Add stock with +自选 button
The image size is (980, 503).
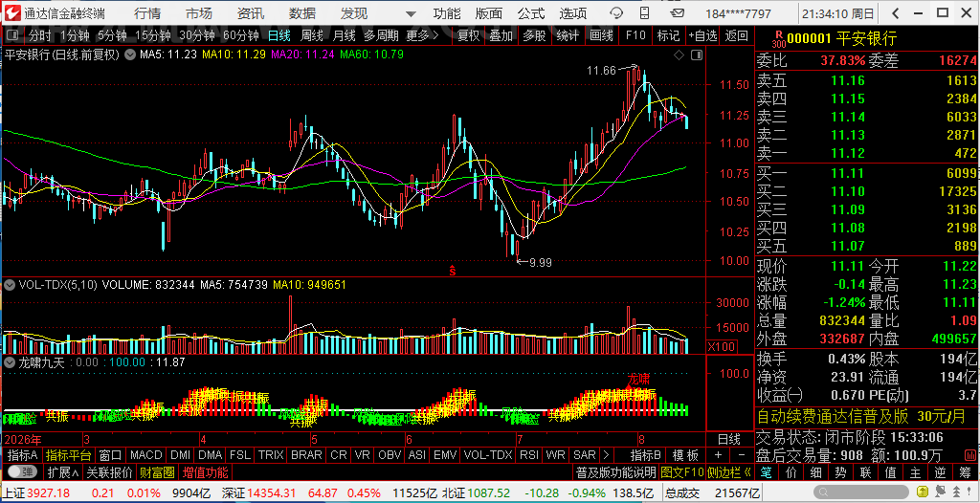click(703, 35)
